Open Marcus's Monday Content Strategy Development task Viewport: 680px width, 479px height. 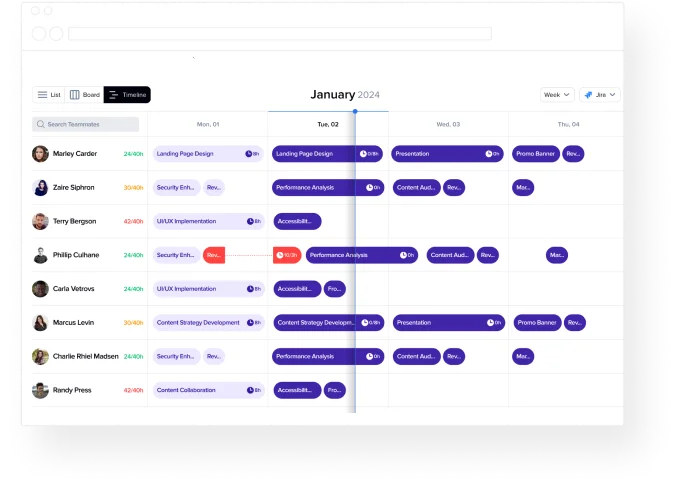[x=209, y=323]
